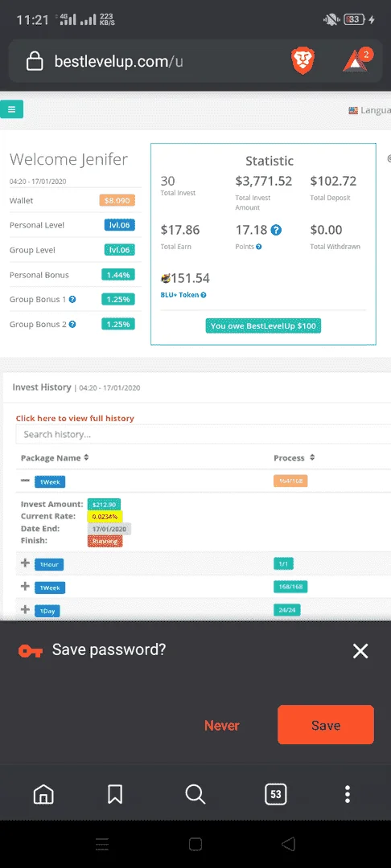Tap the Android home navigation square

[195, 844]
